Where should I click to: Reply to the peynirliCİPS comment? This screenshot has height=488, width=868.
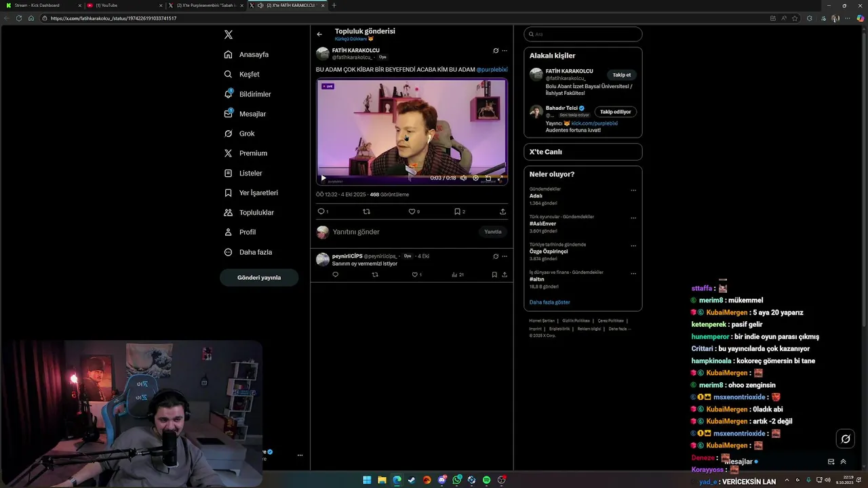click(335, 274)
